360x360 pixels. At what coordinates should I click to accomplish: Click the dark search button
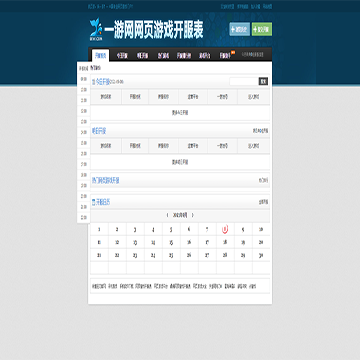(x=263, y=81)
